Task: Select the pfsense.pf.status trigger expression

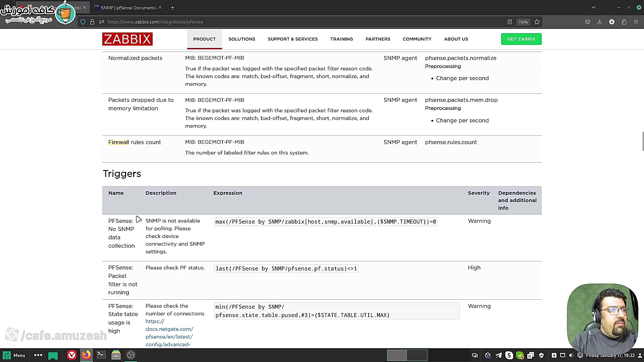Action: click(x=286, y=268)
